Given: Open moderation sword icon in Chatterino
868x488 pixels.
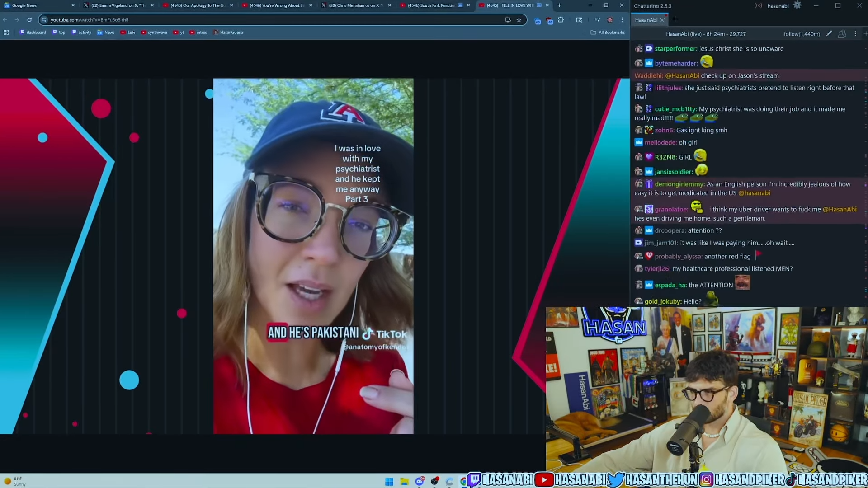Looking at the screenshot, I should click(x=829, y=33).
